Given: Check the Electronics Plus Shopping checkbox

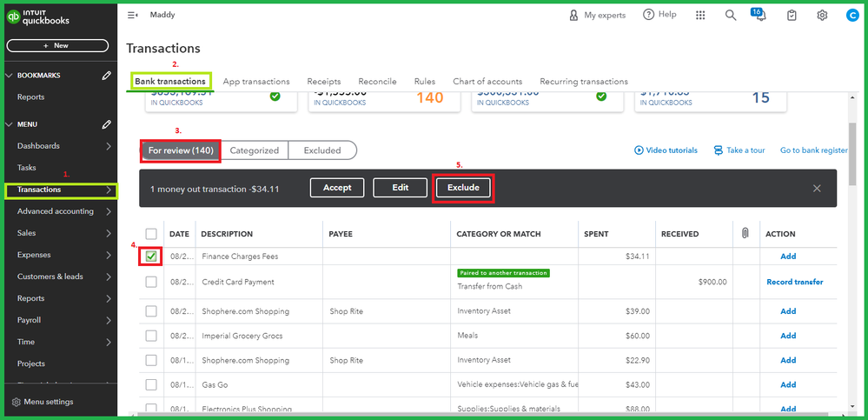Looking at the screenshot, I should point(151,409).
